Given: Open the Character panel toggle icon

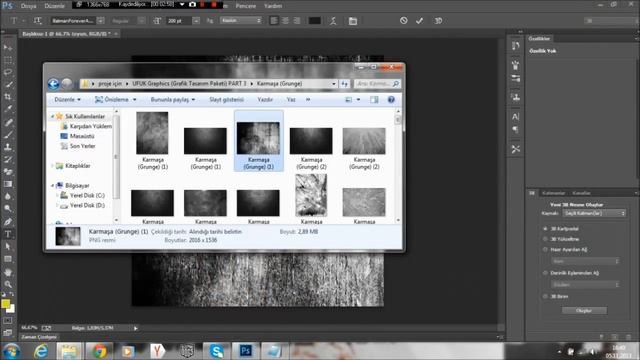Looking at the screenshot, I should coord(353,21).
